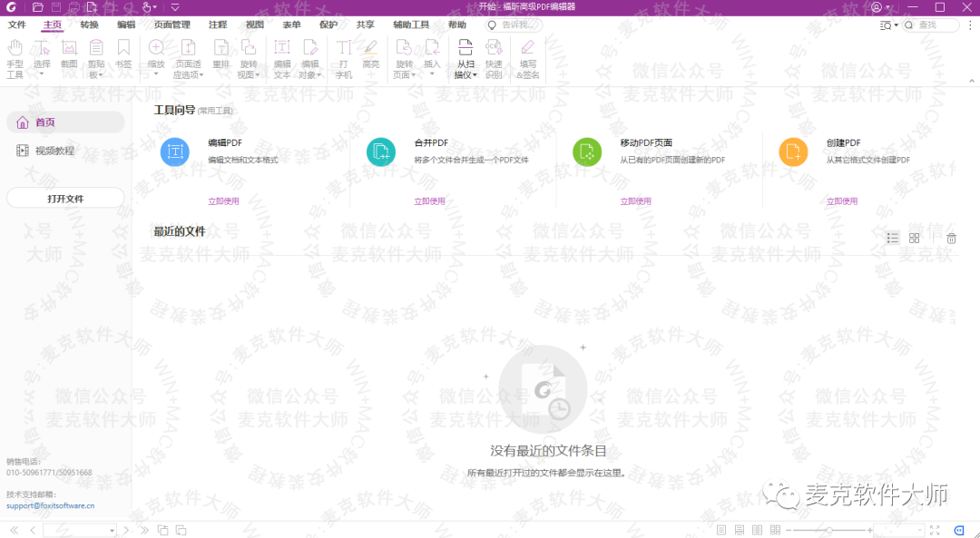Click the support@foxitsoftware.cn email link
The image size is (980, 538).
pyautogui.click(x=51, y=505)
